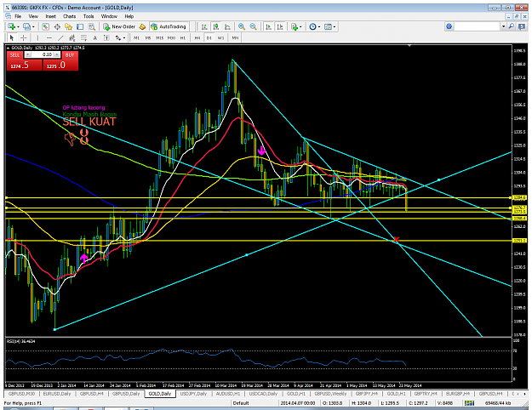Viewport: 532px width, 410px height.
Task: Switch to the GBPUSD,Weekly chart tab
Action: click(x=330, y=394)
